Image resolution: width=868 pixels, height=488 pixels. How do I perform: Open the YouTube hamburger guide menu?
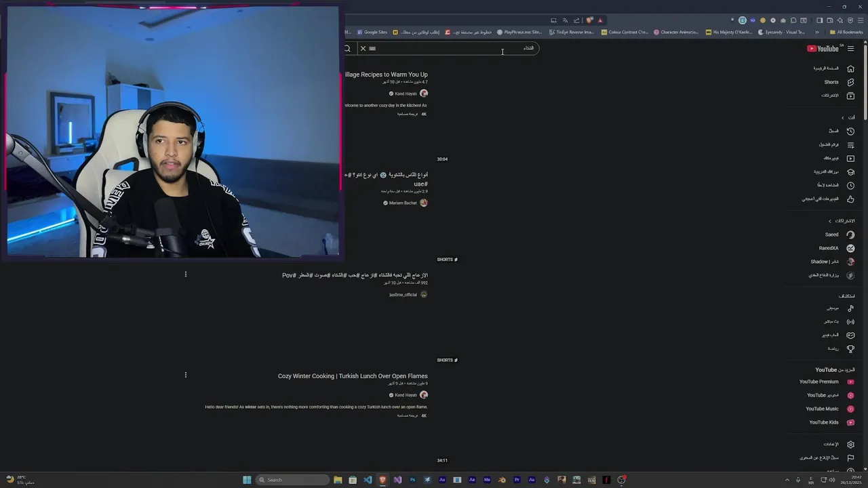851,48
